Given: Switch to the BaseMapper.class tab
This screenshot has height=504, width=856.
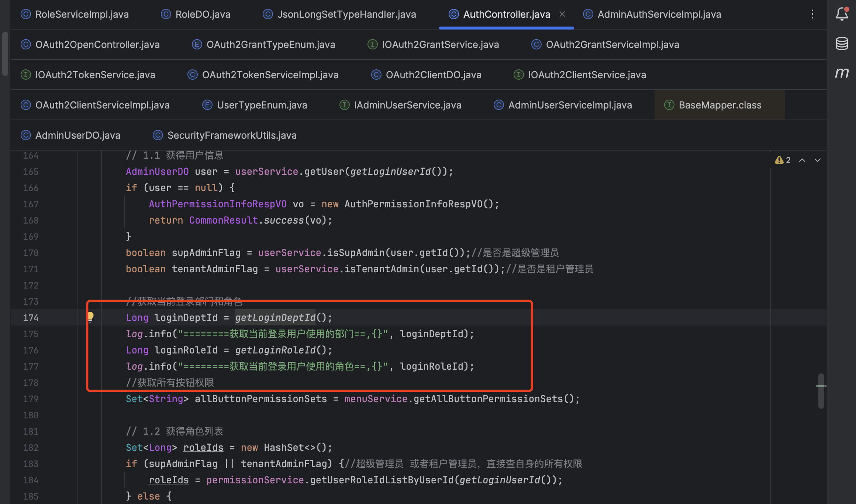Looking at the screenshot, I should pos(719,105).
